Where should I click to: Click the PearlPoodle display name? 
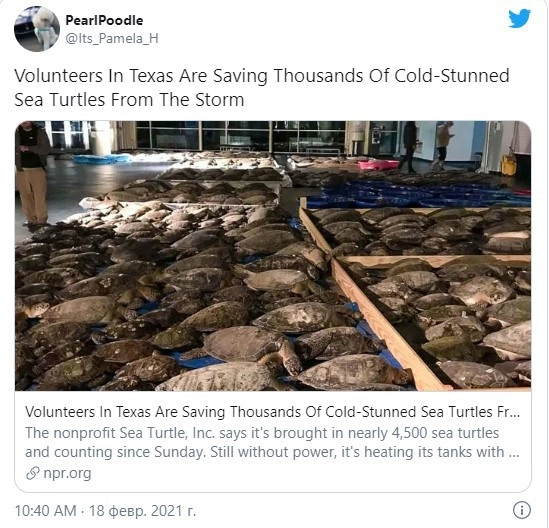tap(104, 20)
